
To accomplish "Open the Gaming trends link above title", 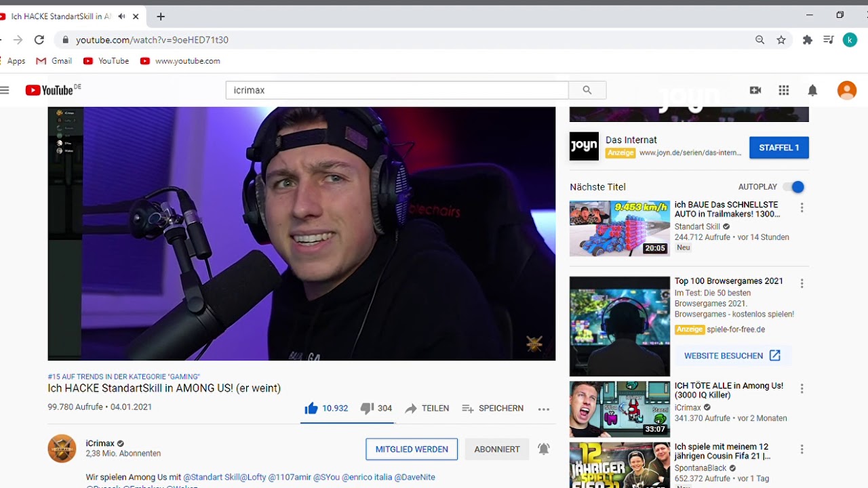I will pos(124,377).
